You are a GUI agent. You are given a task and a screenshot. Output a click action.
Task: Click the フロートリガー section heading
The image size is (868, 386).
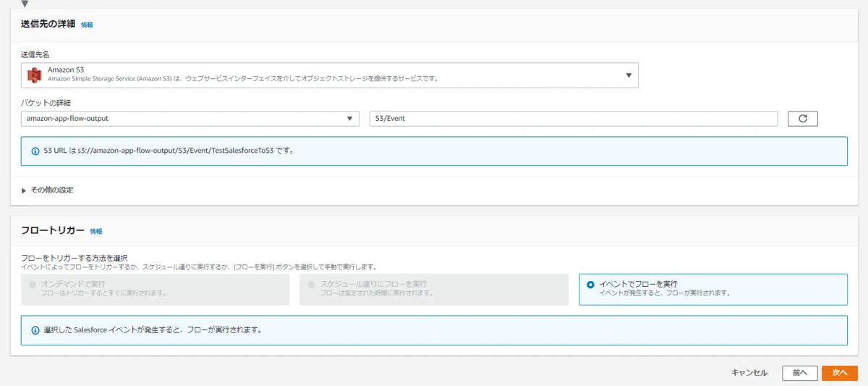[53, 231]
